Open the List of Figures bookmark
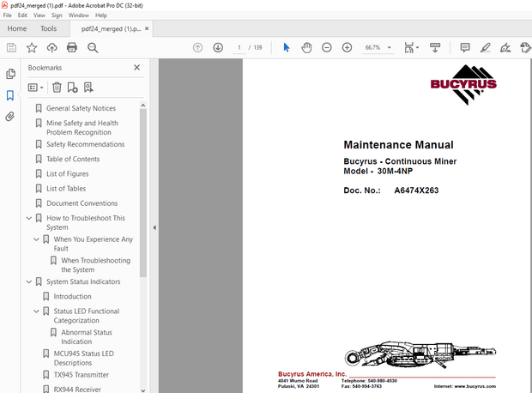This screenshot has height=393, width=532. [x=67, y=174]
